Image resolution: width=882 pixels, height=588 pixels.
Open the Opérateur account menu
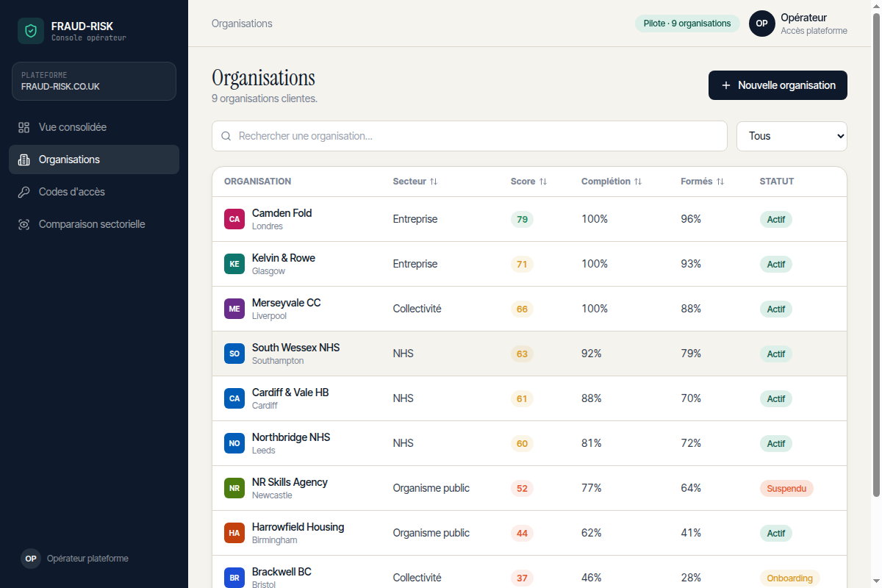(x=798, y=24)
